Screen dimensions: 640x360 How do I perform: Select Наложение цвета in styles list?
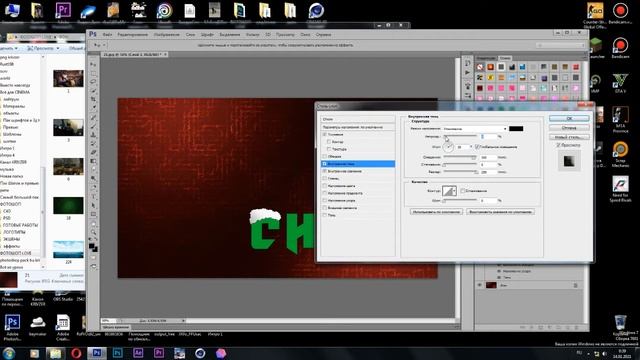click(x=341, y=186)
